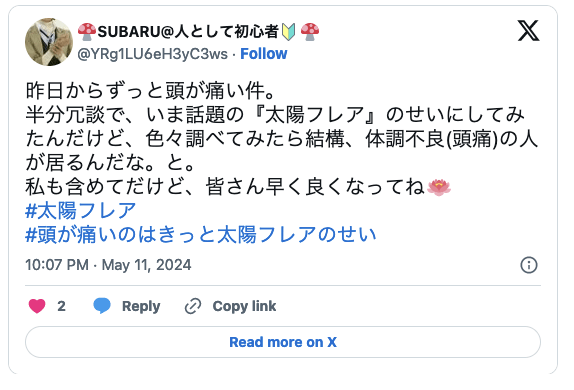Click the like count number 2
The width and height of the screenshot is (574, 390).
61,306
